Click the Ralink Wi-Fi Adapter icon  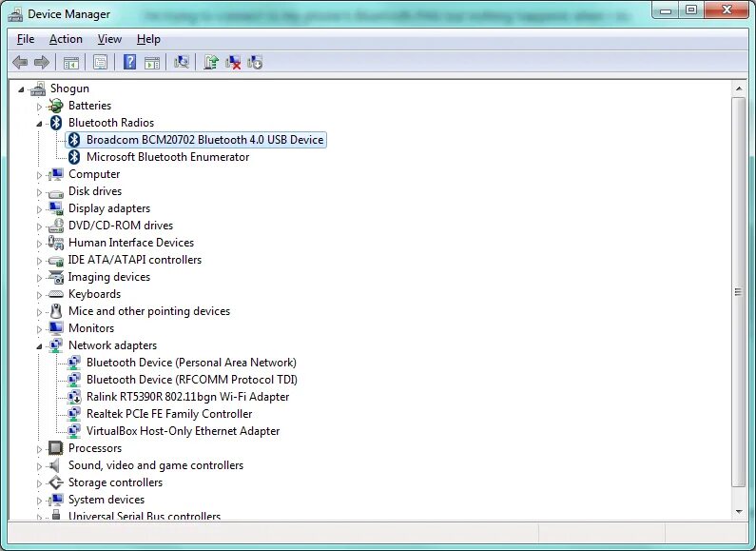[x=74, y=397]
